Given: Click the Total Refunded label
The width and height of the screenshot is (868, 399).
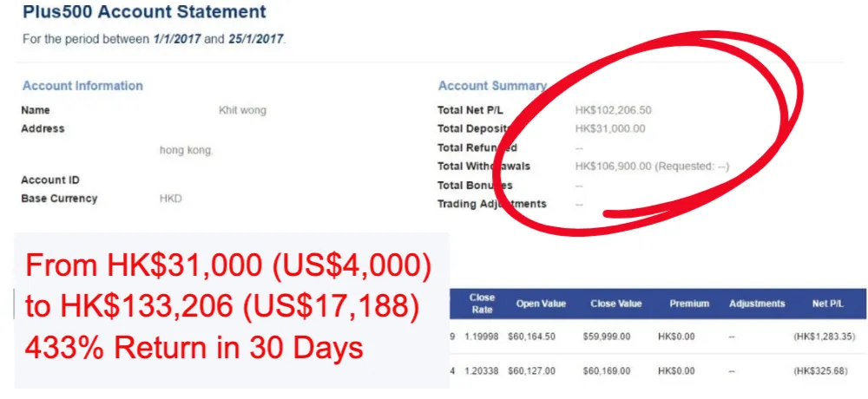Looking at the screenshot, I should pos(477,147).
